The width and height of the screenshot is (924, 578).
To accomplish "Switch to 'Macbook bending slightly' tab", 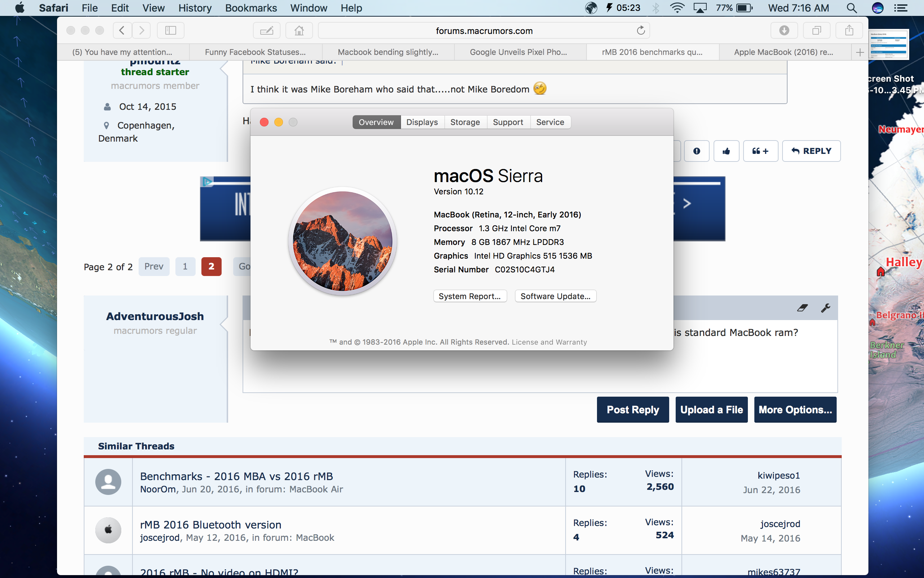I will pyautogui.click(x=388, y=52).
